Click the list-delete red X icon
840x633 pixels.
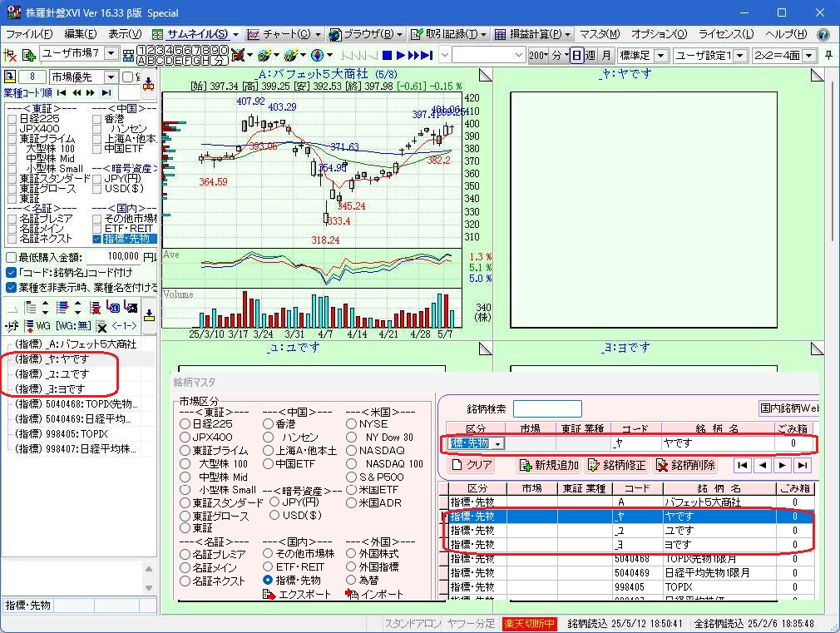point(96,308)
